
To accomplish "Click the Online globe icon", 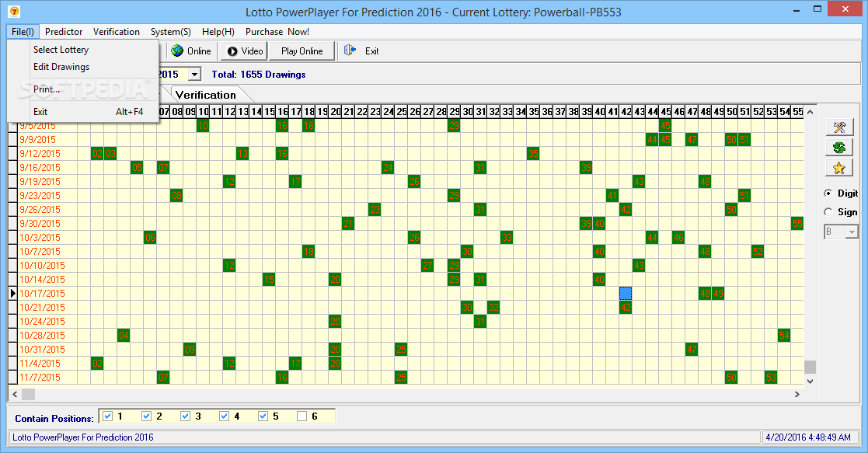I will click(x=177, y=51).
